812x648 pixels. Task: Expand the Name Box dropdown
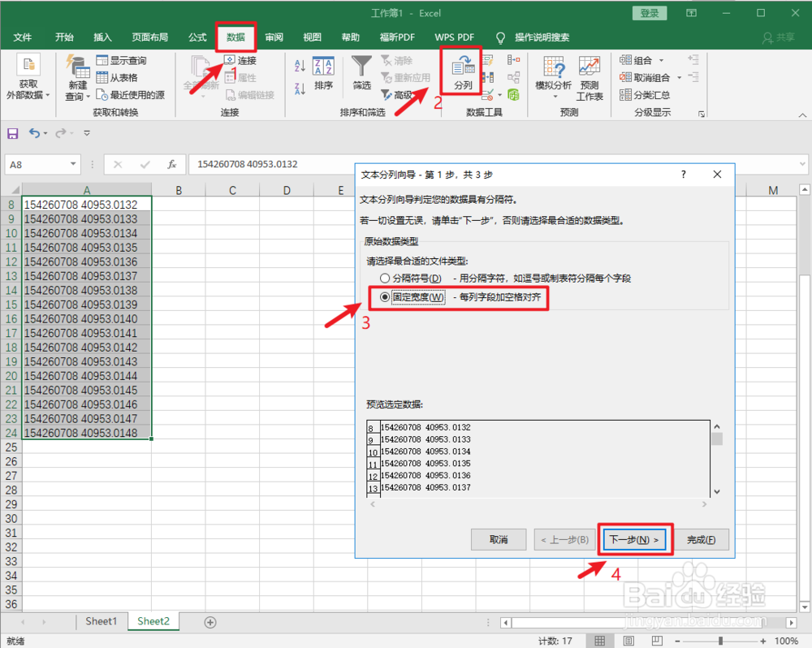click(73, 164)
